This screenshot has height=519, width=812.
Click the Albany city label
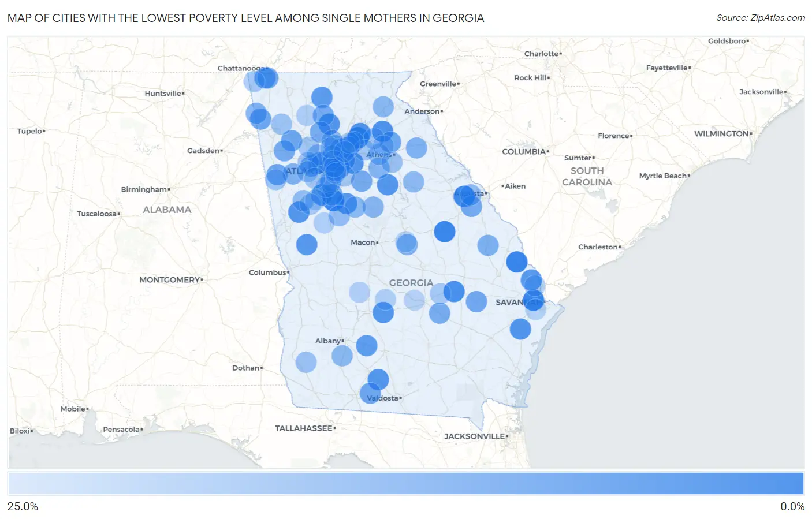[329, 341]
